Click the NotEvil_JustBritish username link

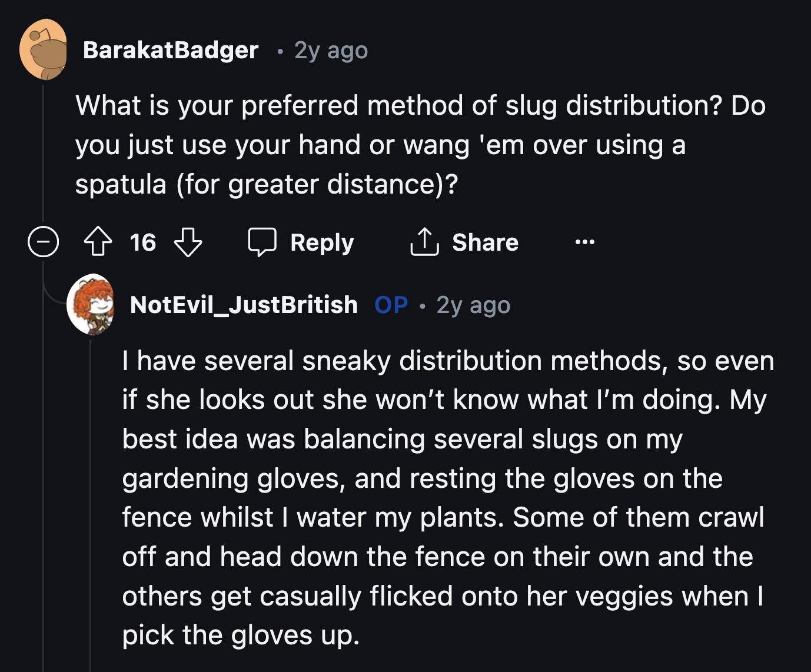pos(244,305)
